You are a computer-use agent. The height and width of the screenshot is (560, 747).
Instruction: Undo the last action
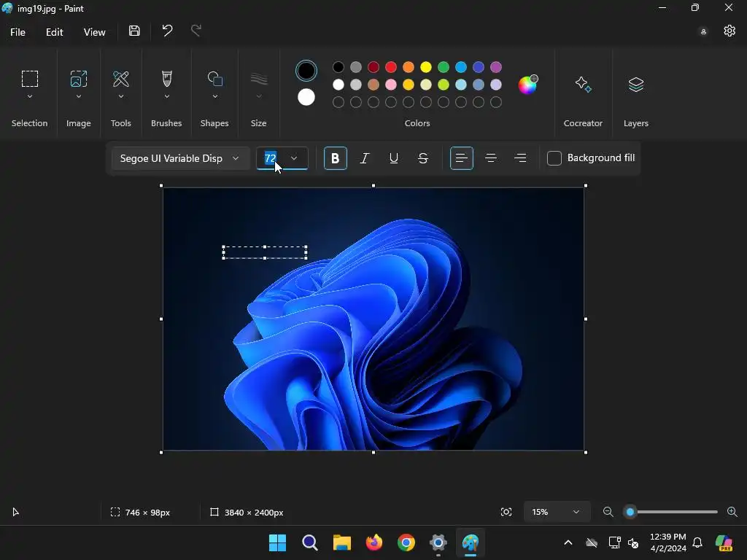pos(167,31)
